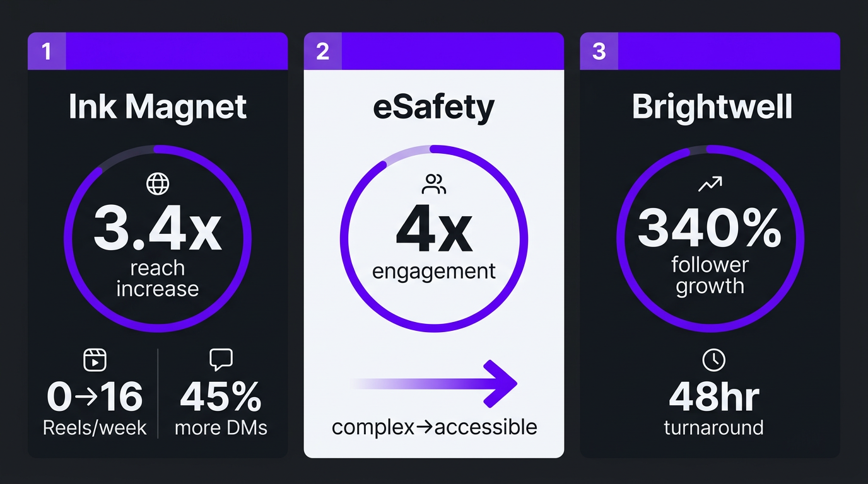Screen dimensions: 868x484
Task: Select the number 1 badge
Action: point(47,51)
